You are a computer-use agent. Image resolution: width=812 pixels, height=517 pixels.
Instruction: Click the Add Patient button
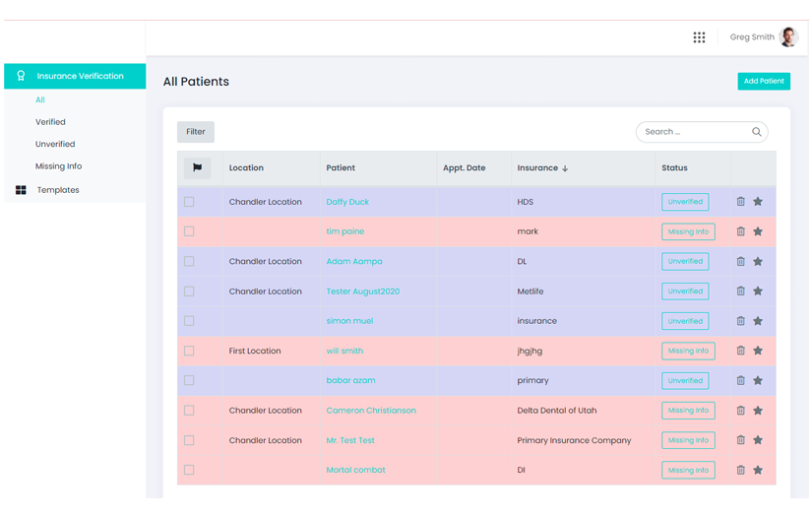click(x=764, y=82)
